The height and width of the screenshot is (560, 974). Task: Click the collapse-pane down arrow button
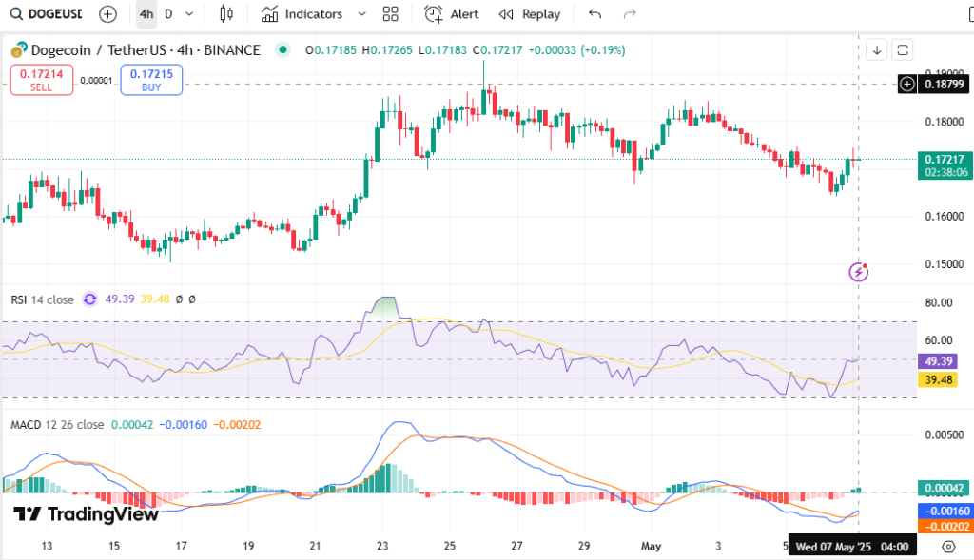pos(876,49)
